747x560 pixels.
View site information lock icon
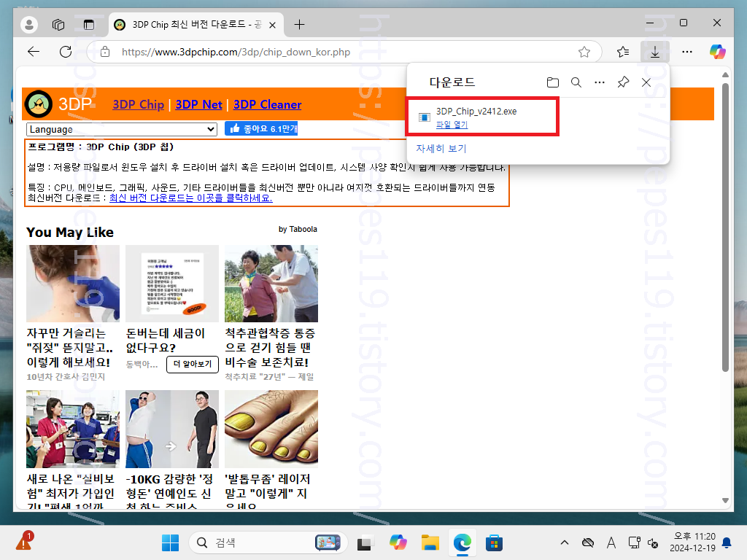105,52
